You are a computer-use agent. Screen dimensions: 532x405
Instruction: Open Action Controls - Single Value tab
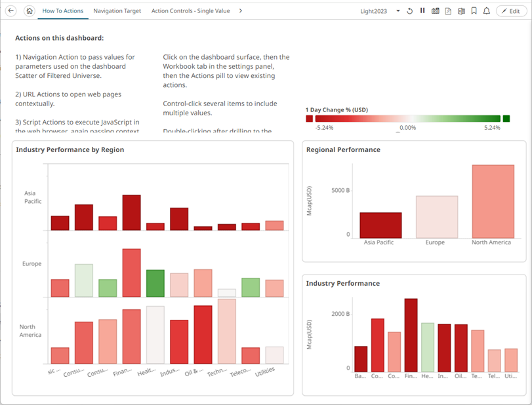190,11
